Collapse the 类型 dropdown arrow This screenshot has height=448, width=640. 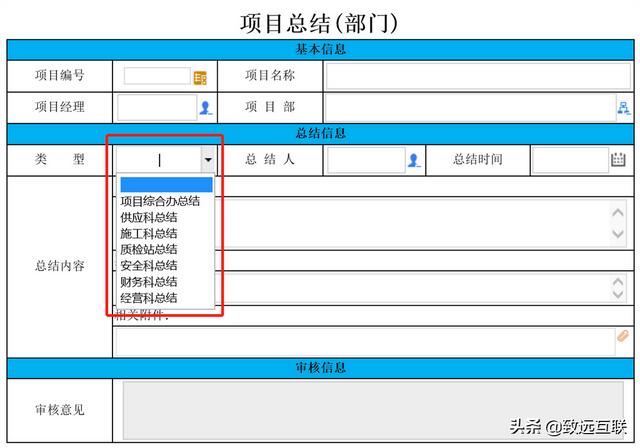click(x=208, y=160)
